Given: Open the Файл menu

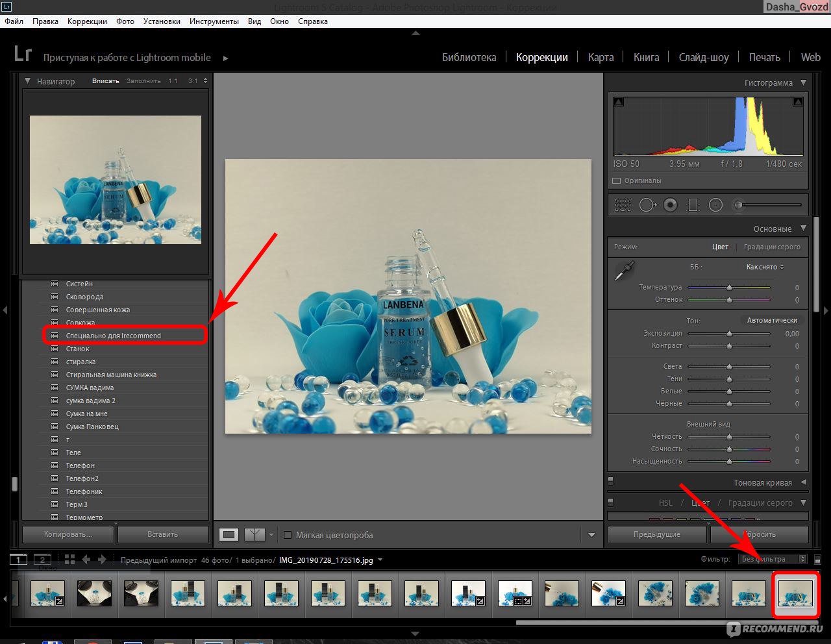Looking at the screenshot, I should [14, 21].
